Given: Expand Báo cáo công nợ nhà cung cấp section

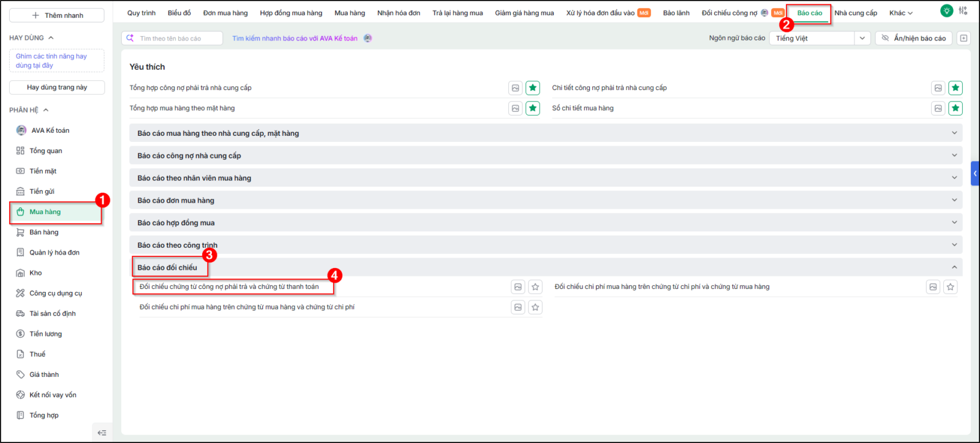Looking at the screenshot, I should click(x=546, y=155).
